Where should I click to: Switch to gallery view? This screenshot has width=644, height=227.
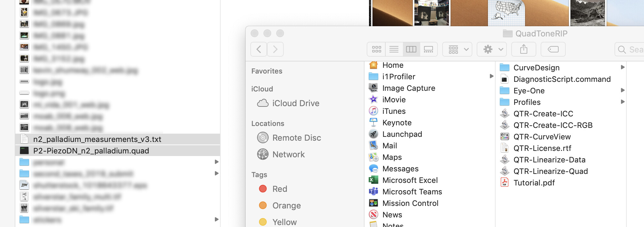428,49
